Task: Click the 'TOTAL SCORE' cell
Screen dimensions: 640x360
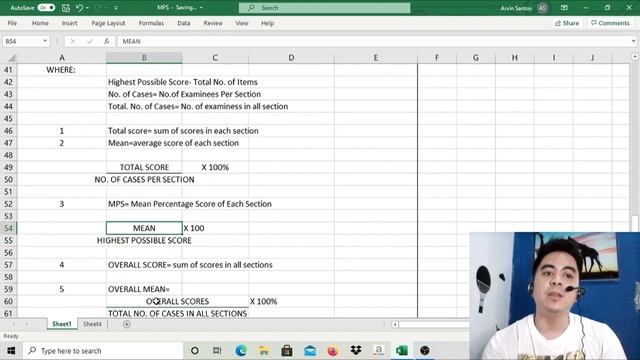Action: pos(144,167)
